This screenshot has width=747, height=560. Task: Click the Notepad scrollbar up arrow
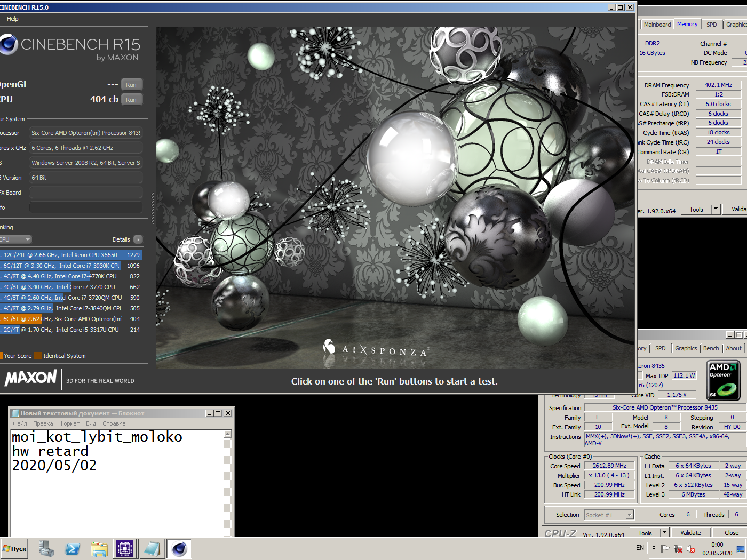[228, 434]
